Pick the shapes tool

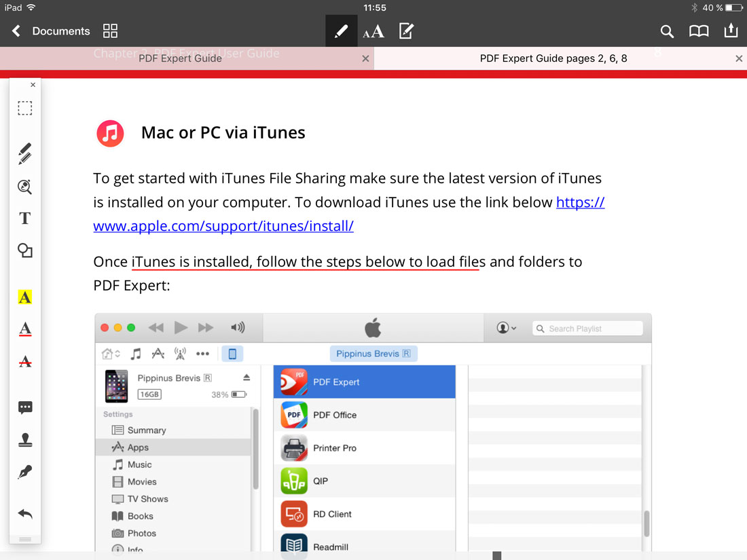[24, 250]
